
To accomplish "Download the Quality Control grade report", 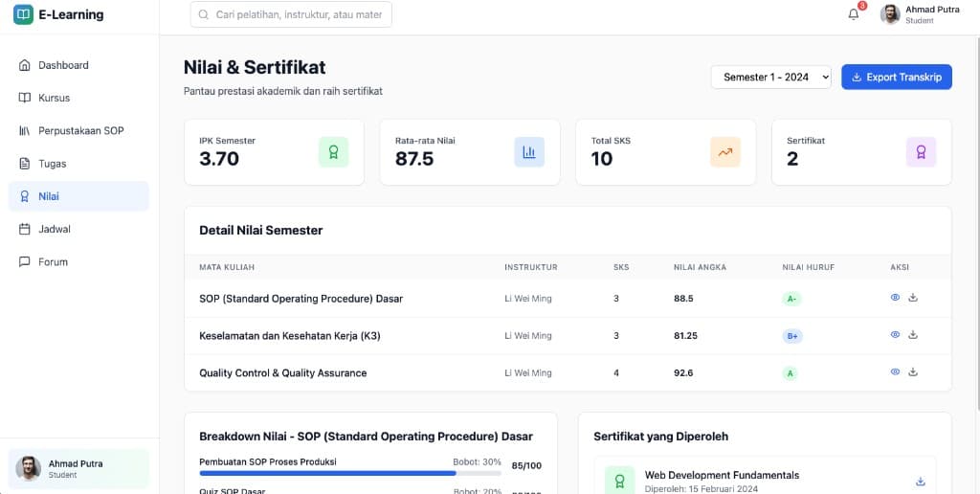I will (913, 371).
